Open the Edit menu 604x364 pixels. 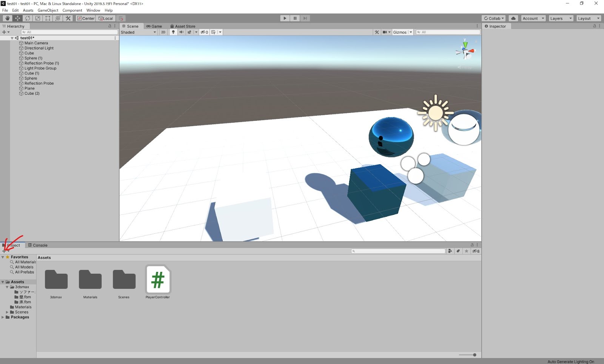[15, 10]
